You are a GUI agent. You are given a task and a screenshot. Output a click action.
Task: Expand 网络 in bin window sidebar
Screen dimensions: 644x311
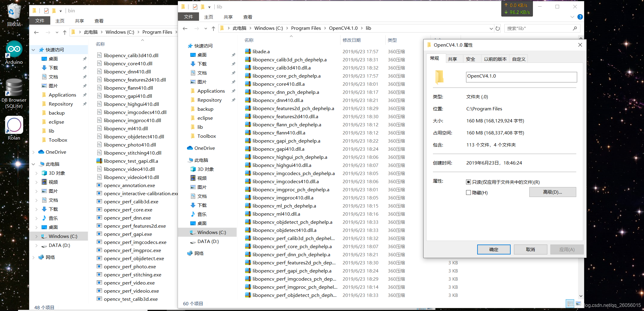click(33, 257)
